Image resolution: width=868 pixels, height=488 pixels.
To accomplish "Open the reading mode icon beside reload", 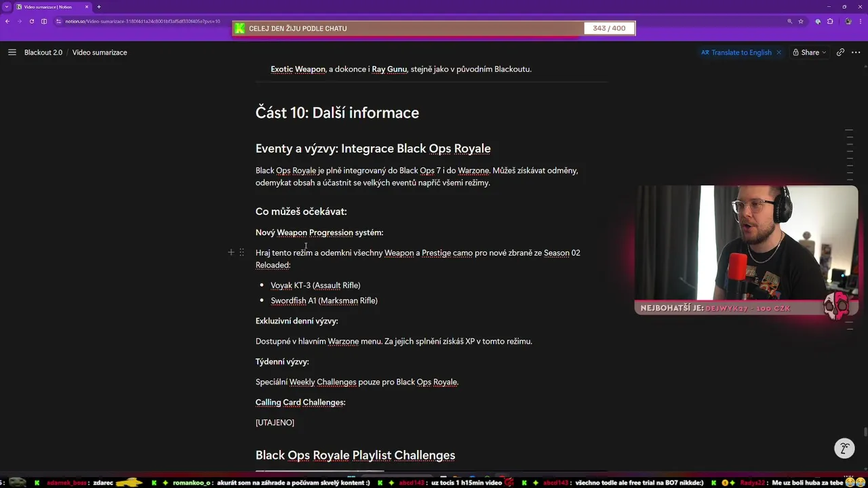I will click(x=44, y=21).
